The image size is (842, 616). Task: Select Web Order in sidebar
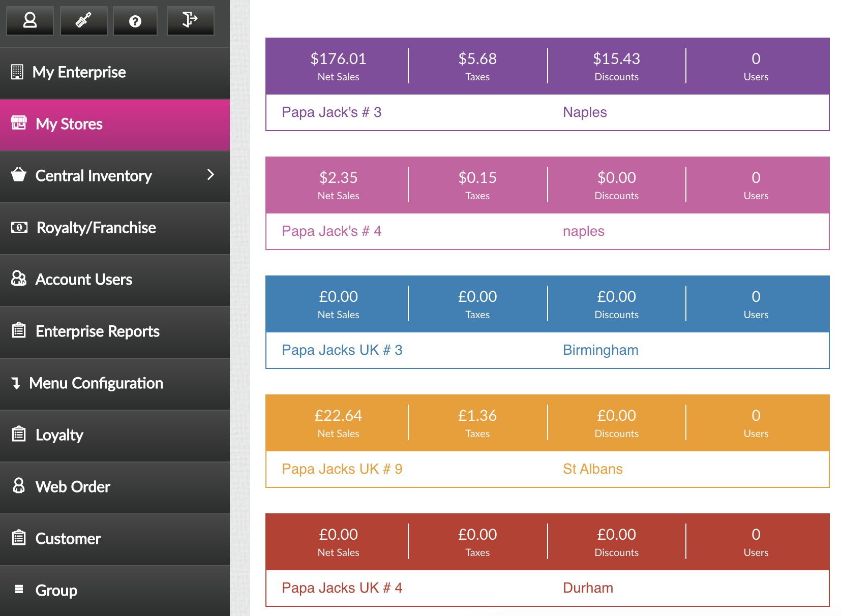[73, 487]
